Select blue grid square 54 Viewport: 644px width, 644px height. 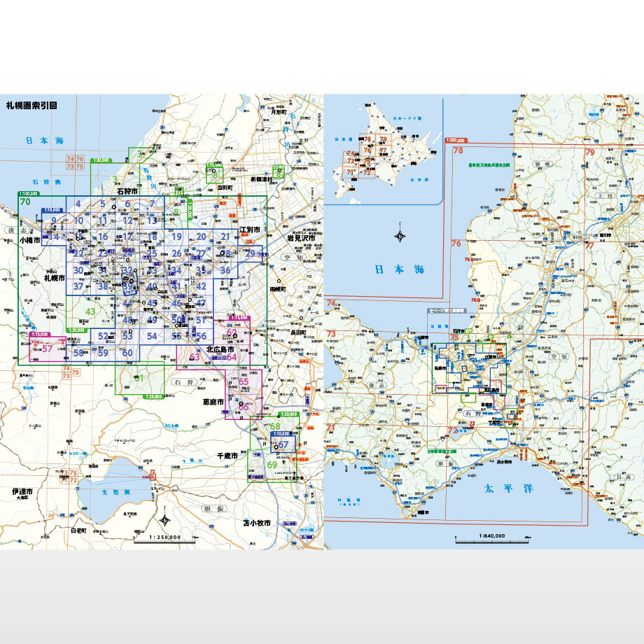tap(151, 335)
